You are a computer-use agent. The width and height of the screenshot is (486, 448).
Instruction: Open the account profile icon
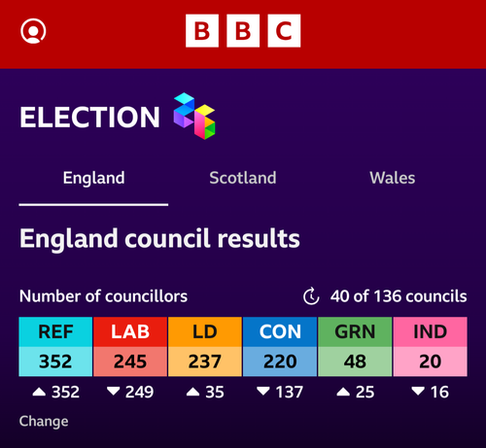click(33, 31)
